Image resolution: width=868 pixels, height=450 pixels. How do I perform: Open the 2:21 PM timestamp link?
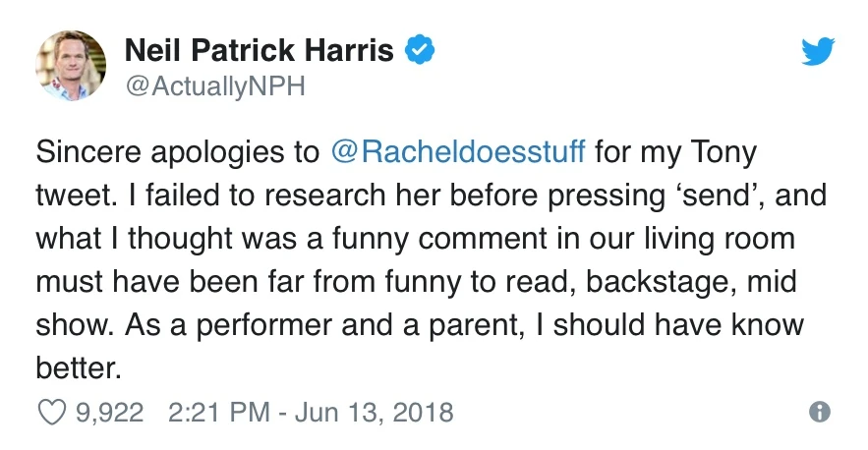218,412
